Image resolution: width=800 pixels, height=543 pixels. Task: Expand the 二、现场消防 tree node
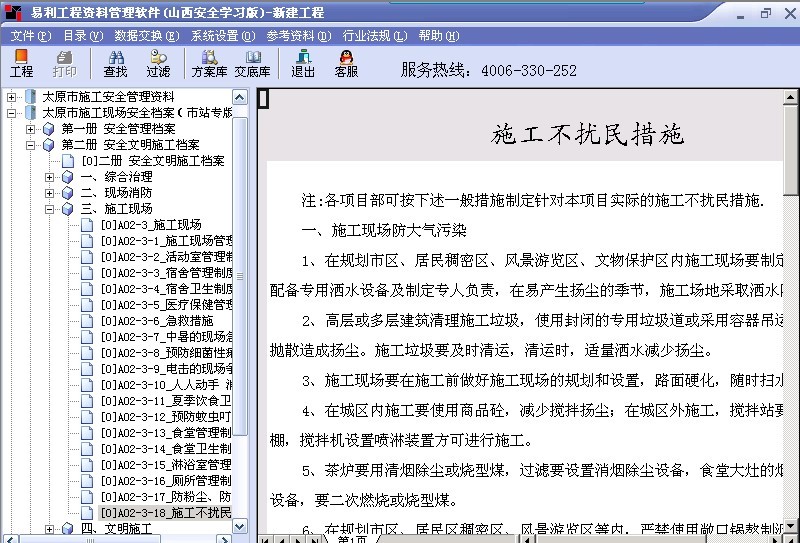click(x=50, y=193)
